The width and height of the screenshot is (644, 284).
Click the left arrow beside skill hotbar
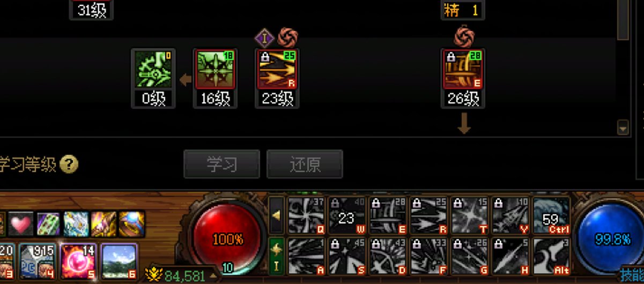(x=276, y=215)
